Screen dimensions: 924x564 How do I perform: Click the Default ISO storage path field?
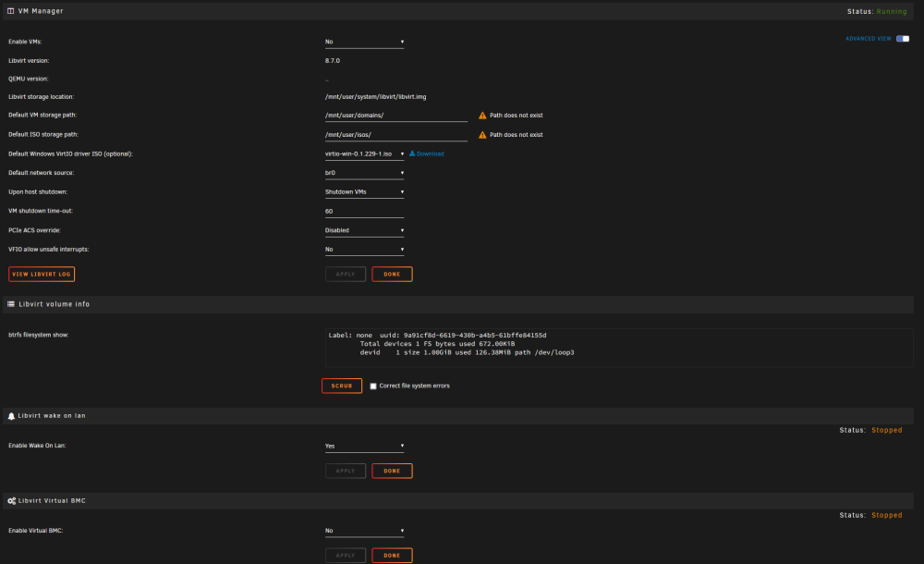click(396, 135)
